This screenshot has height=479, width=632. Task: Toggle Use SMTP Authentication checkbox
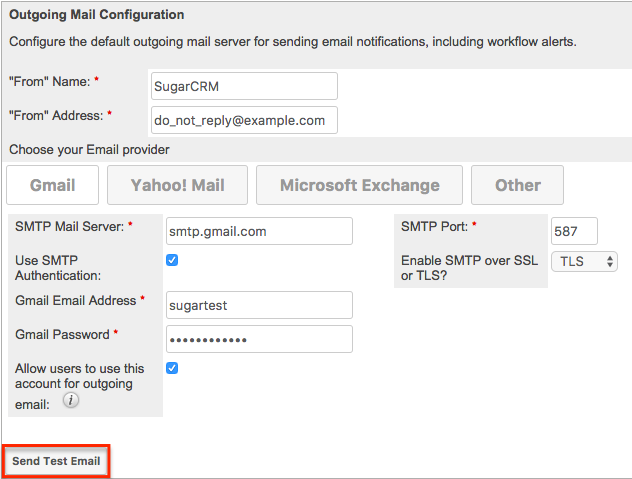click(172, 260)
